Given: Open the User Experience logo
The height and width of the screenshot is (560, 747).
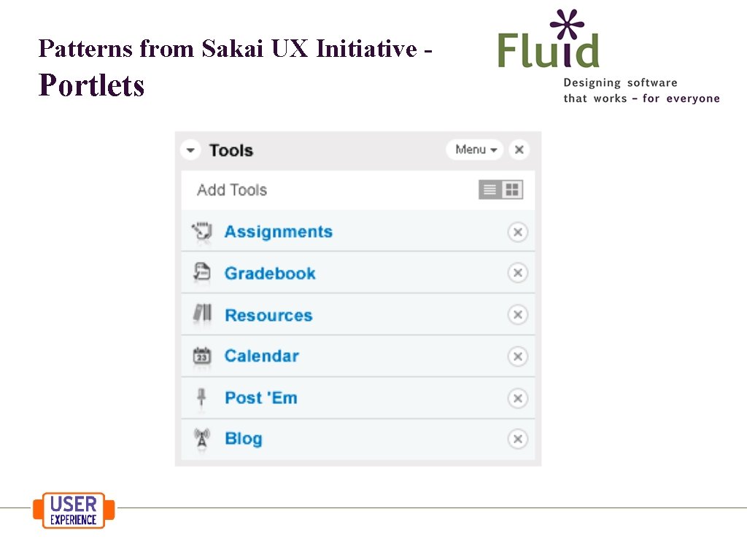Looking at the screenshot, I should pos(73,510).
